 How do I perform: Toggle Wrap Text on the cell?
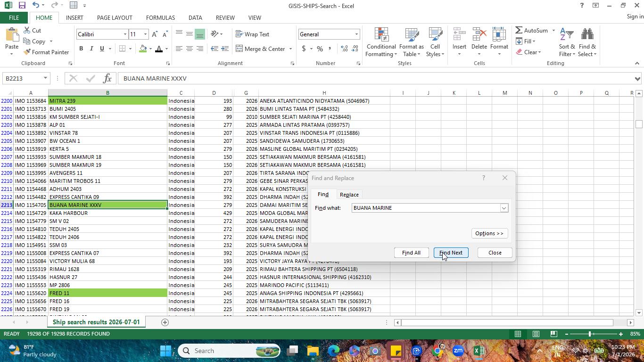(x=253, y=34)
